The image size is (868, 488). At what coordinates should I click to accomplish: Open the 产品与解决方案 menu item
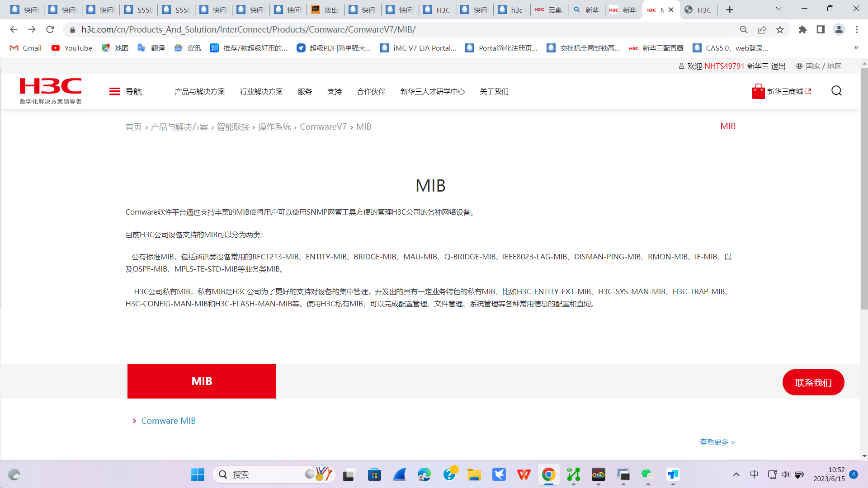[x=199, y=92]
